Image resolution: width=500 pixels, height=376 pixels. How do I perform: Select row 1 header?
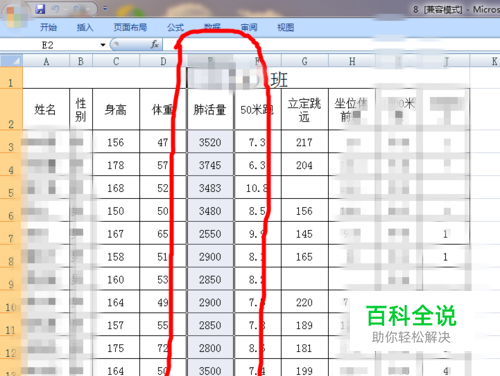(11, 78)
